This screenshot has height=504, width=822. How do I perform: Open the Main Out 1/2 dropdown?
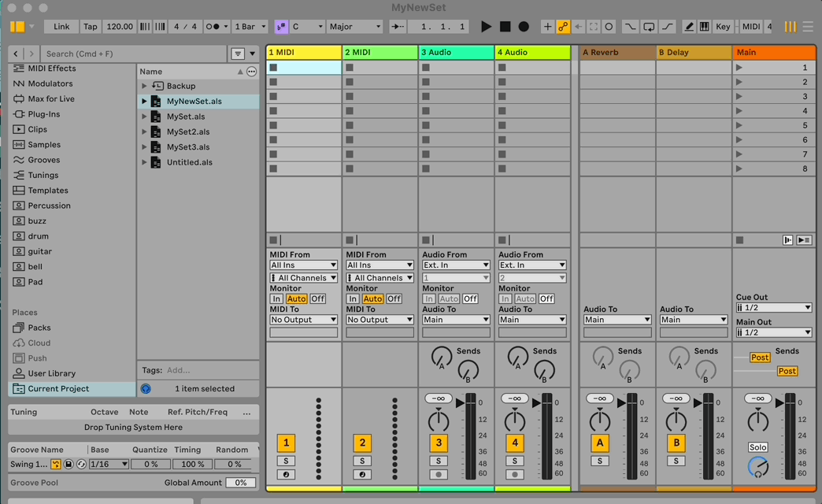point(773,333)
